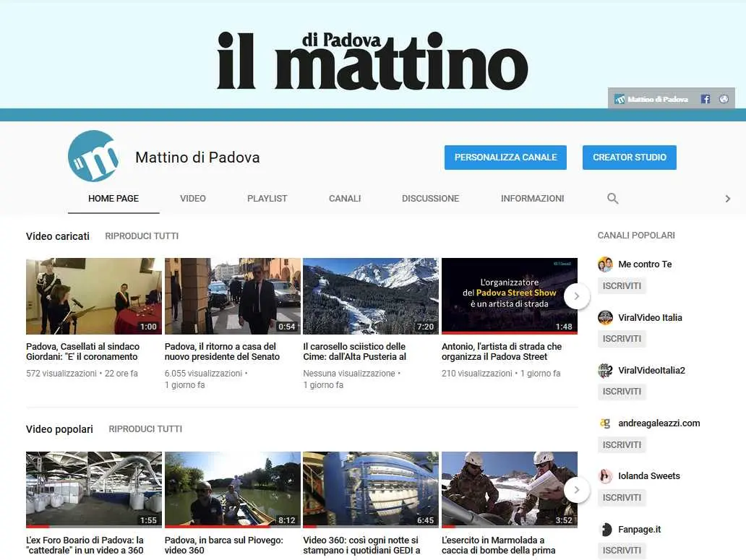Screen dimensions: 746x560
Task: Click RIPRODUCI TUTTI next to Video popolari
Action: pos(145,428)
